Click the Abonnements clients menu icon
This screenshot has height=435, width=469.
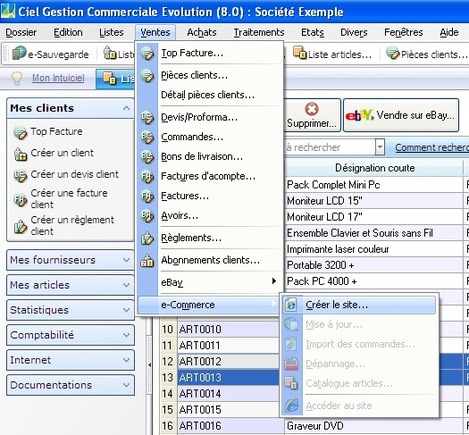(147, 260)
